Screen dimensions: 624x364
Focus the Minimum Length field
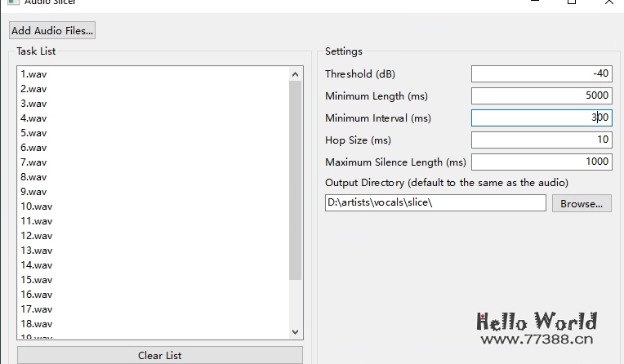point(541,96)
